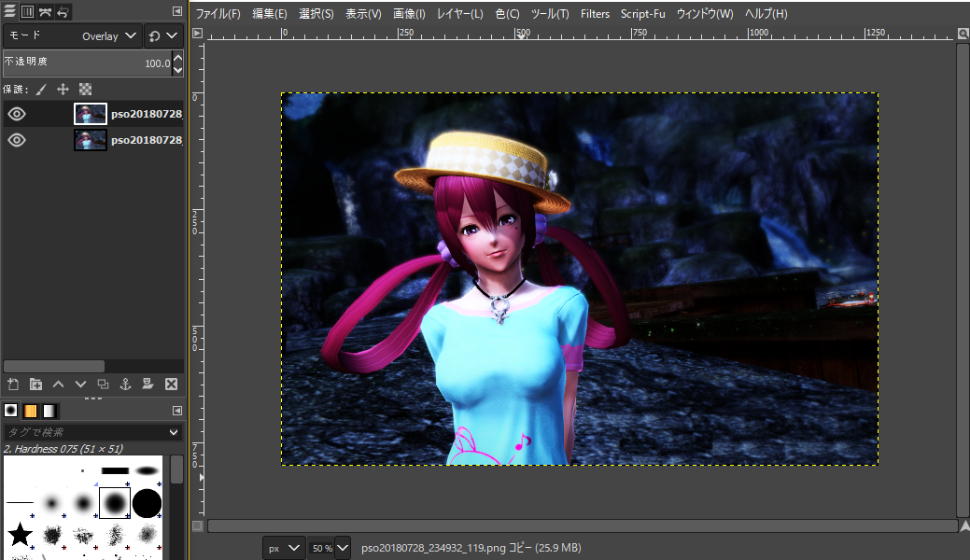Switch to the Layers dock tab

[9, 11]
